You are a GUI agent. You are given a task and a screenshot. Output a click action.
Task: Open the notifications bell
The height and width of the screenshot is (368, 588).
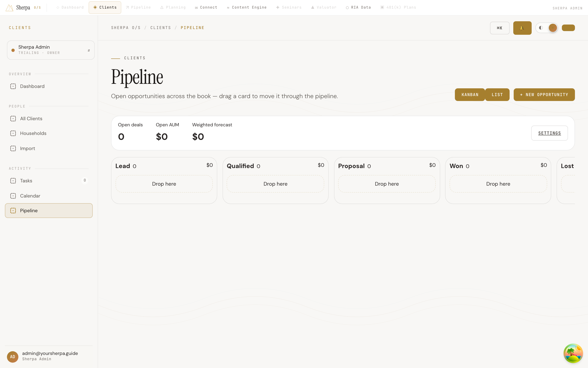click(522, 28)
